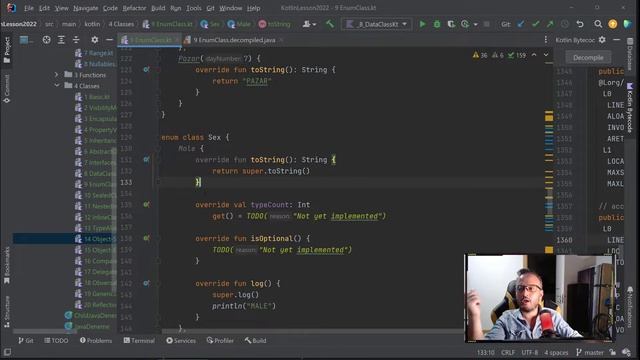640x360 pixels.
Task: Click the shield plugin icon at toolbar end
Action: pyautogui.click(x=628, y=24)
